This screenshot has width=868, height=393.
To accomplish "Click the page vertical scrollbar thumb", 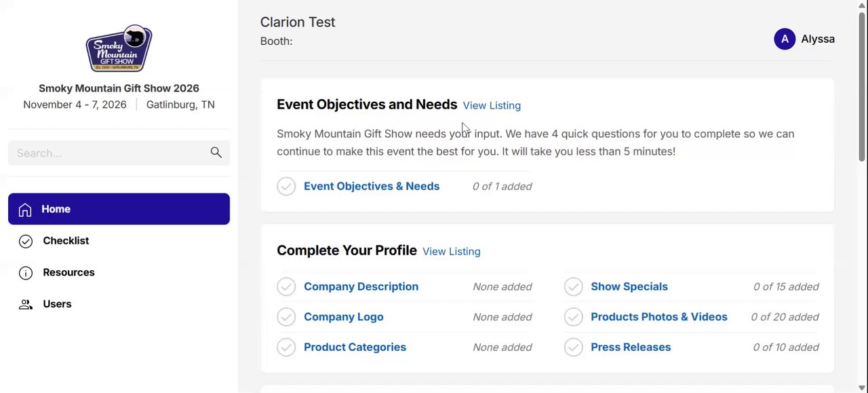I will pos(862,86).
